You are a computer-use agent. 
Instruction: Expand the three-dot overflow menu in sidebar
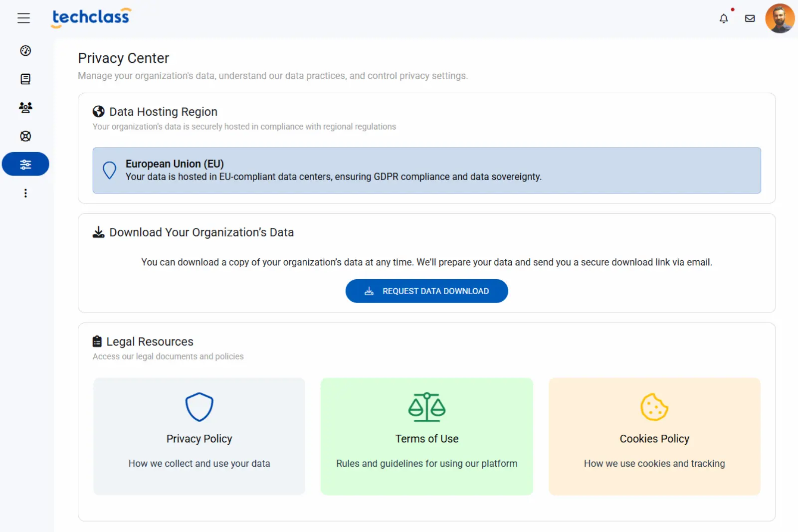(25, 193)
